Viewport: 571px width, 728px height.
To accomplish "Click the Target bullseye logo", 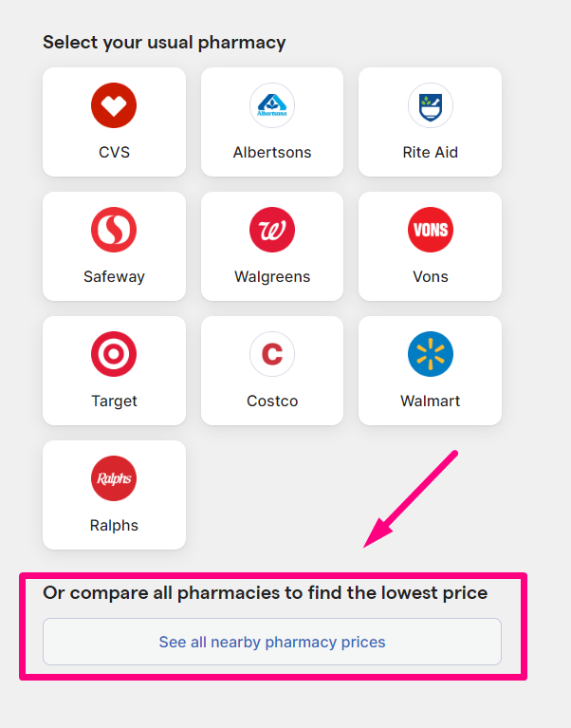I will click(114, 354).
